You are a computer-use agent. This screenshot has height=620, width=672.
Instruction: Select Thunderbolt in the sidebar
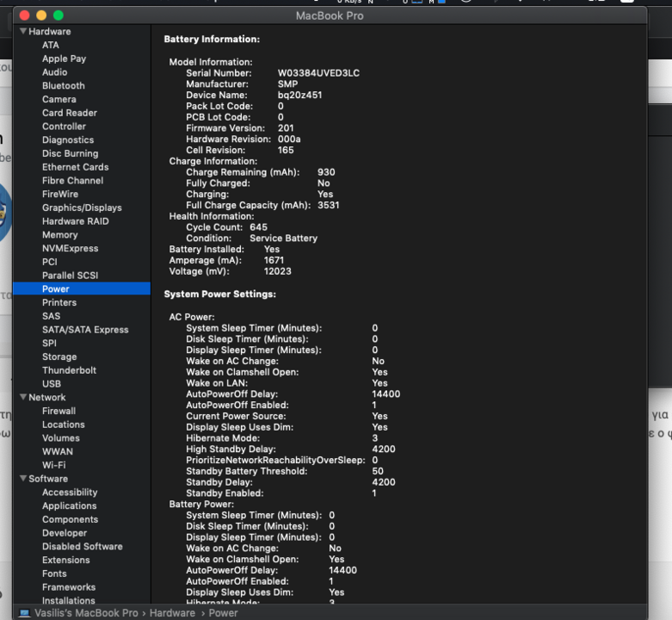coord(69,370)
